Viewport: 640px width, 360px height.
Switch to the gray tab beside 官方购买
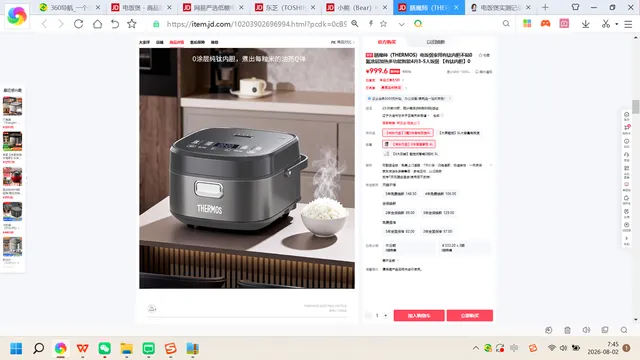[435, 42]
